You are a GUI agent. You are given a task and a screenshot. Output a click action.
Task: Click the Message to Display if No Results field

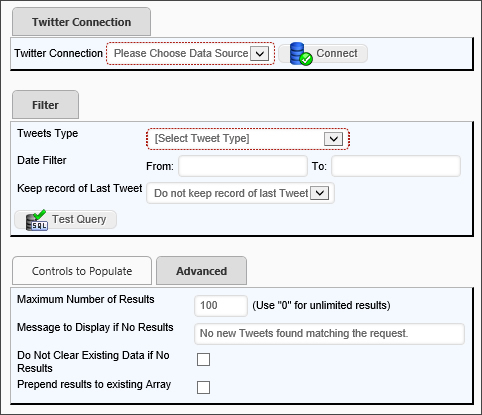tap(329, 333)
